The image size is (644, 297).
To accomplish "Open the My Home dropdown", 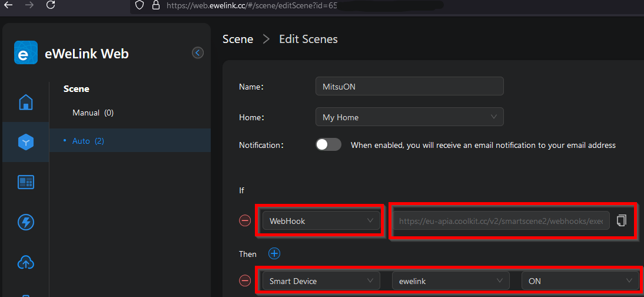I will [409, 117].
